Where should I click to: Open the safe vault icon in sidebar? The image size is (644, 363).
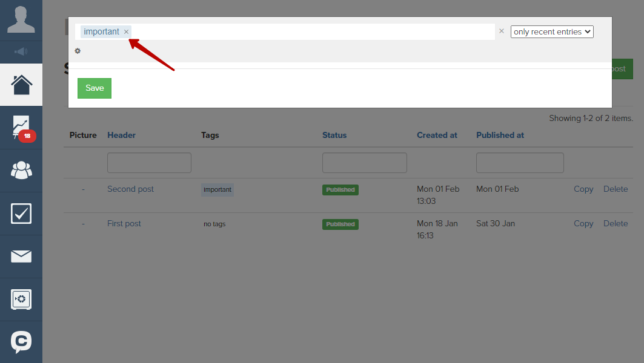click(21, 299)
